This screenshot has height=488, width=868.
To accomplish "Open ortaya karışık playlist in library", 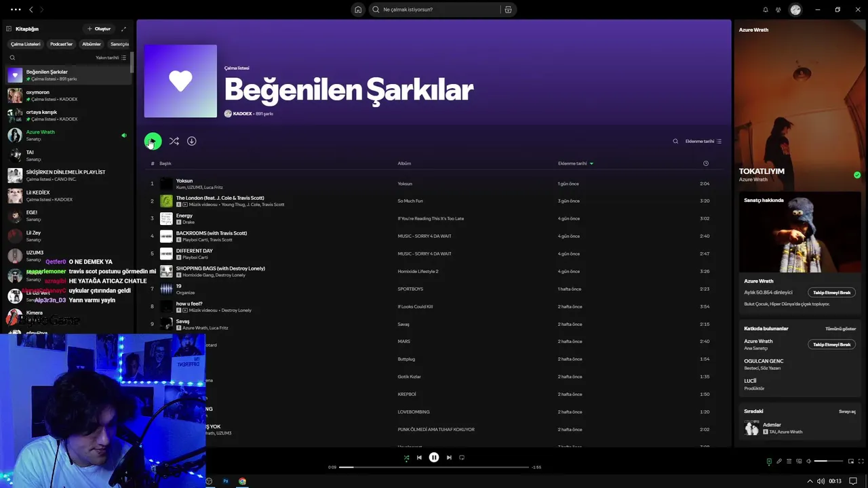I will click(x=68, y=115).
